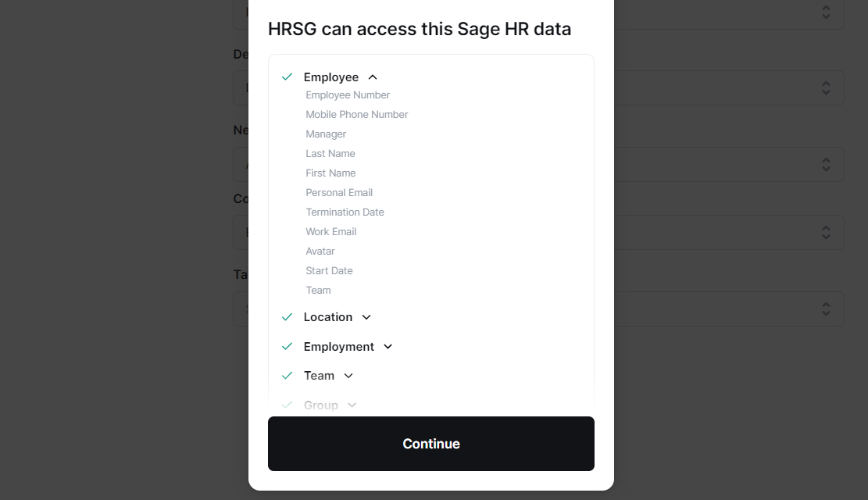Select the Employee Number field entry
Viewport: 868px width, 500px height.
(x=348, y=95)
